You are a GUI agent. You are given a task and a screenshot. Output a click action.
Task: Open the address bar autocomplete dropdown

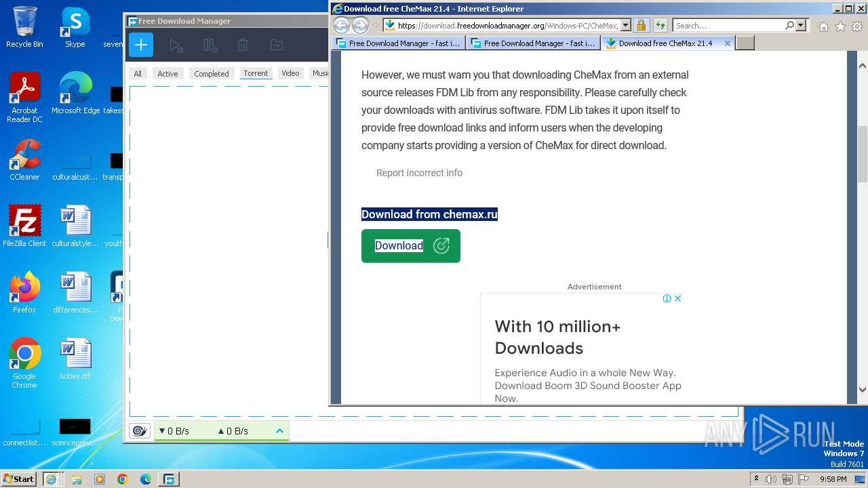point(625,26)
